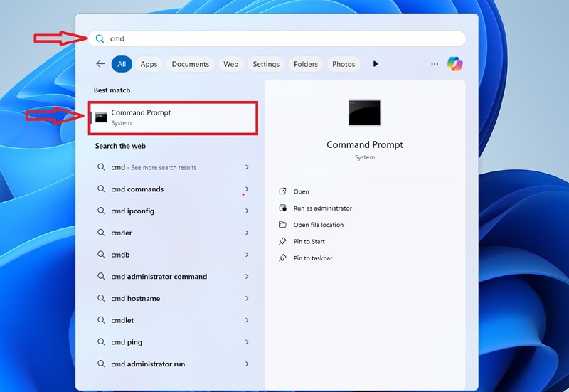The width and height of the screenshot is (569, 392).
Task: Expand chevron for cmd - See more results
Action: coord(247,167)
